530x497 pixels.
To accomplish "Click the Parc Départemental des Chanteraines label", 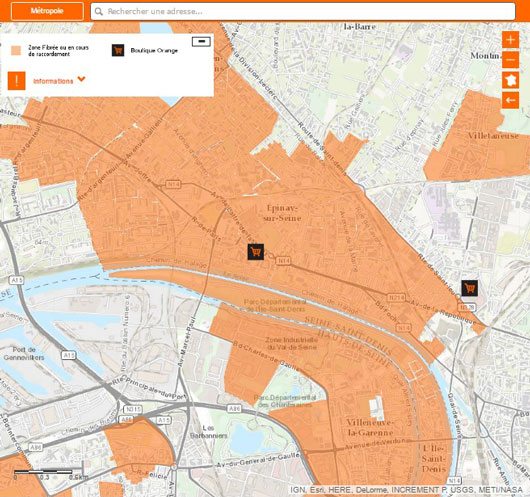I will tap(285, 401).
